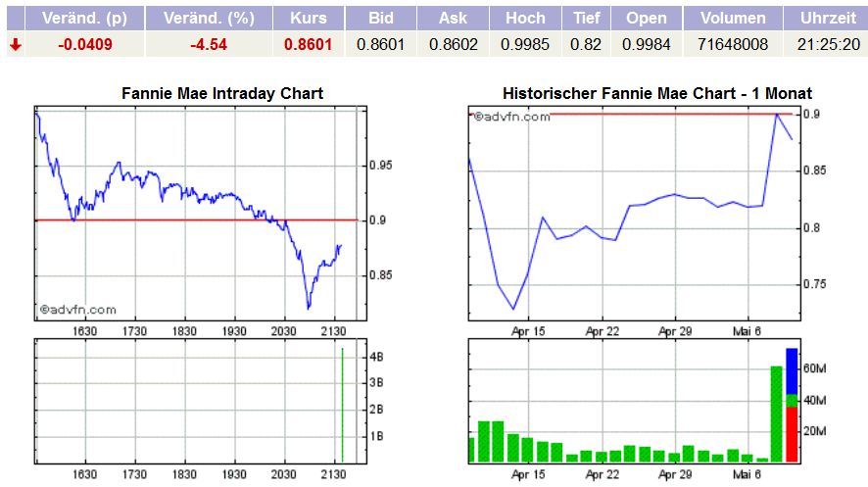Click the blue segment of latest volume bar
868x487 pixels.
point(793,371)
